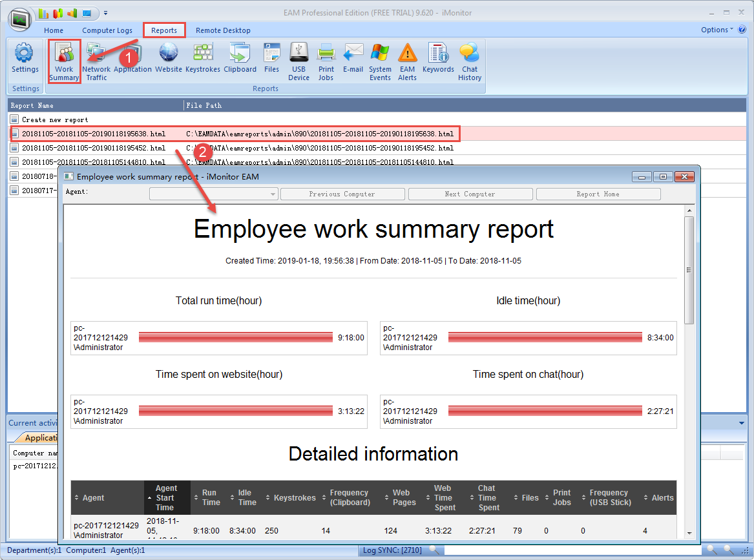This screenshot has width=754, height=560.
Task: Switch to the Computer Logs tab
Action: pyautogui.click(x=107, y=30)
